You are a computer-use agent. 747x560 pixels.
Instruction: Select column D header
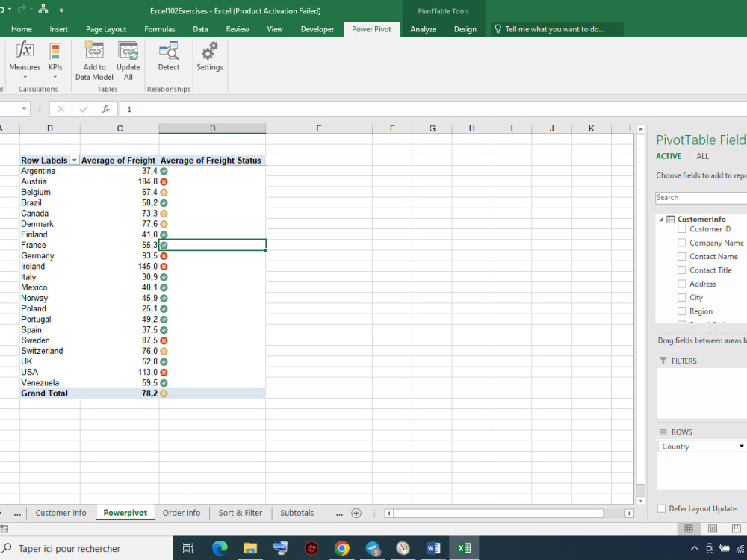click(x=212, y=128)
